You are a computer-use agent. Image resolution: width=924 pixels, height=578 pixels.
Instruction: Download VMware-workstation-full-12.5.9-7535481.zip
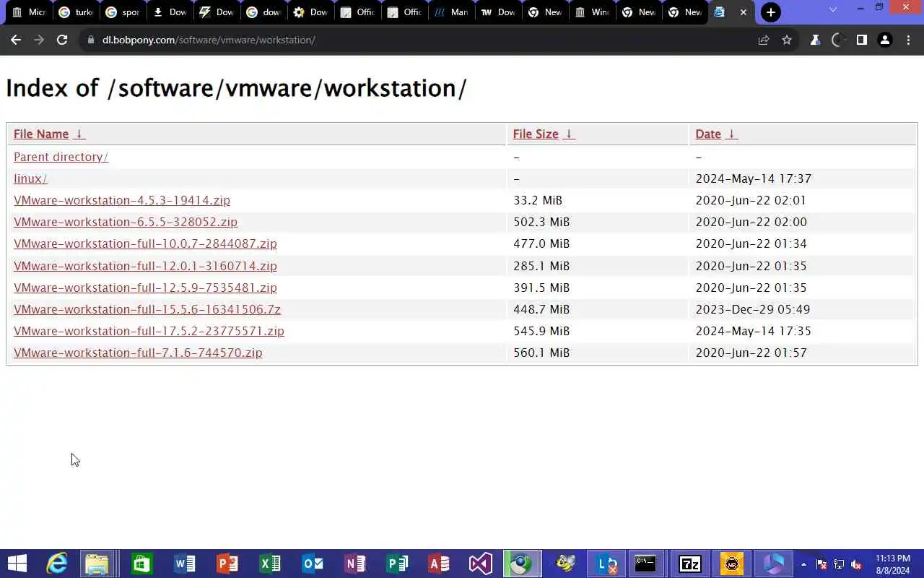[145, 288]
